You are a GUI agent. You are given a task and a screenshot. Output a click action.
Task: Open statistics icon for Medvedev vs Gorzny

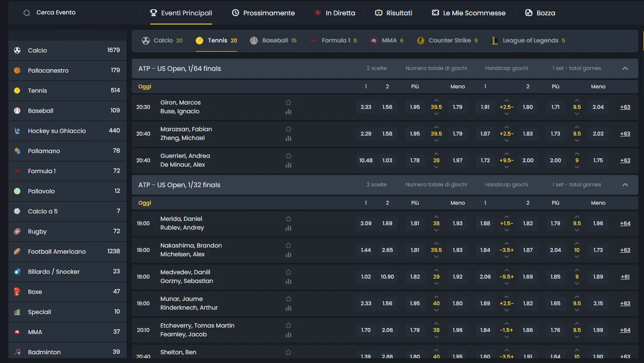click(288, 282)
